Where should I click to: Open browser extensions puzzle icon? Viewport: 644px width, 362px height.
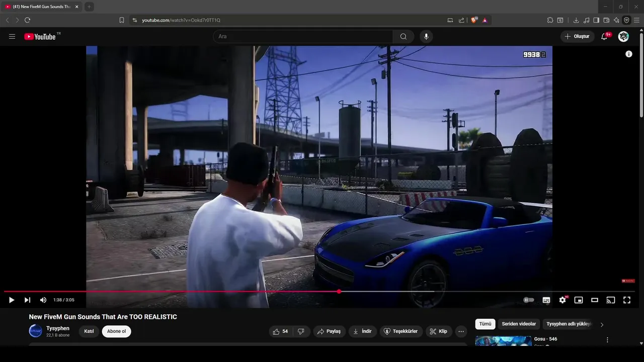coord(550,20)
